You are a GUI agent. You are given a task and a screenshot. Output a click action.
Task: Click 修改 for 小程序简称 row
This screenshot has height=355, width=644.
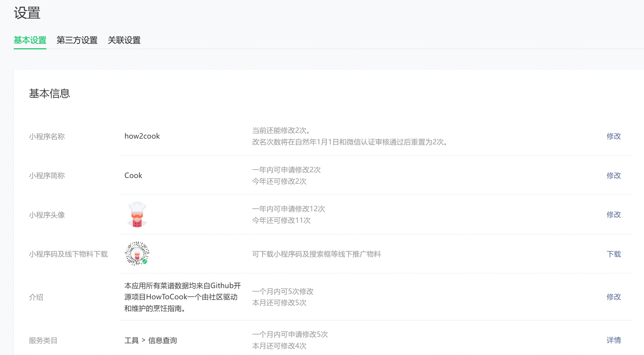click(x=613, y=175)
